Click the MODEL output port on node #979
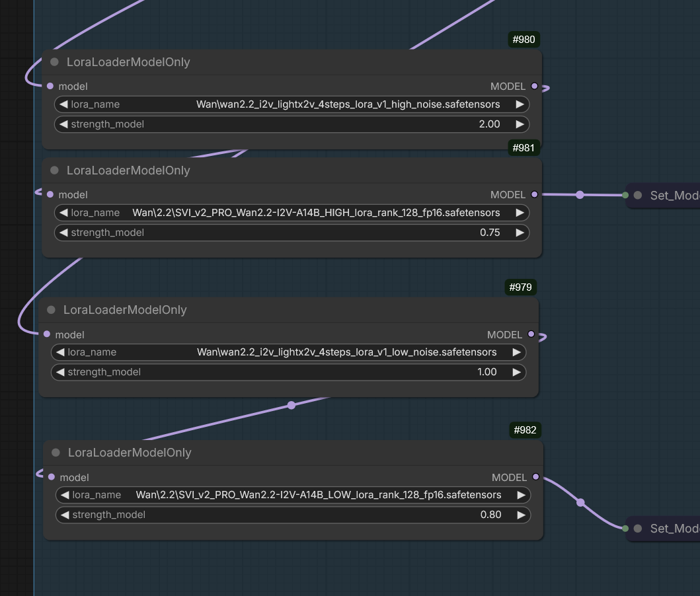Image resolution: width=700 pixels, height=596 pixels. (x=531, y=335)
